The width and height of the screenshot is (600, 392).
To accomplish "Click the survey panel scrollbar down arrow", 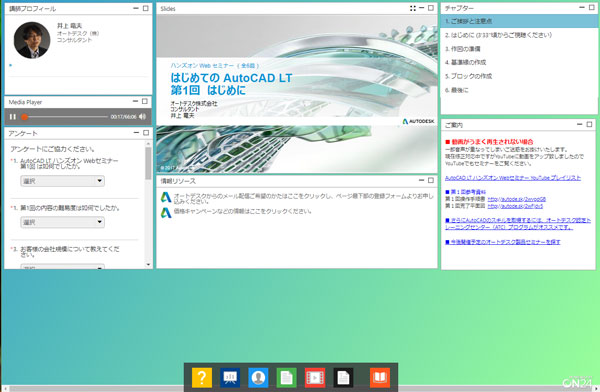I will [x=148, y=265].
